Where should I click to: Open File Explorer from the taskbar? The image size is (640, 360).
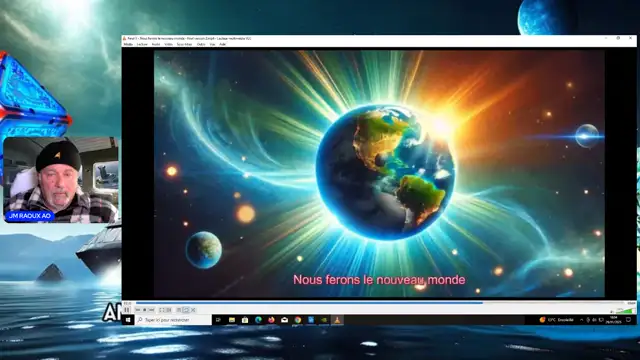pyautogui.click(x=231, y=320)
